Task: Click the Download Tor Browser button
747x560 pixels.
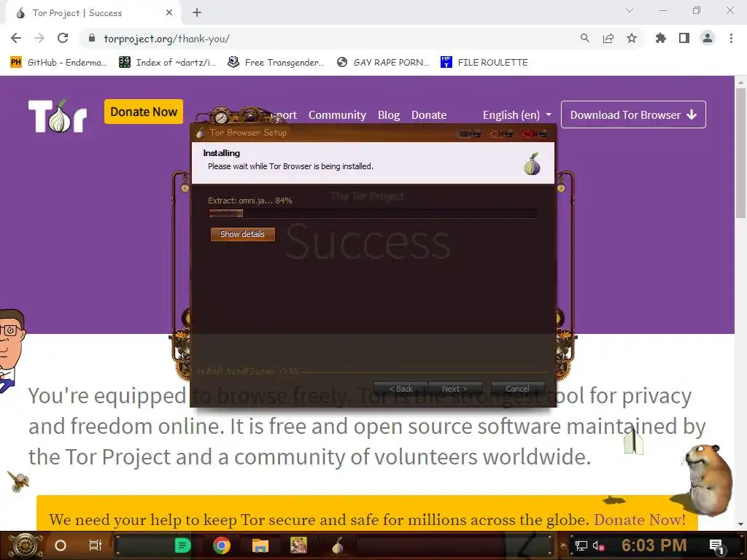Action: [x=633, y=114]
